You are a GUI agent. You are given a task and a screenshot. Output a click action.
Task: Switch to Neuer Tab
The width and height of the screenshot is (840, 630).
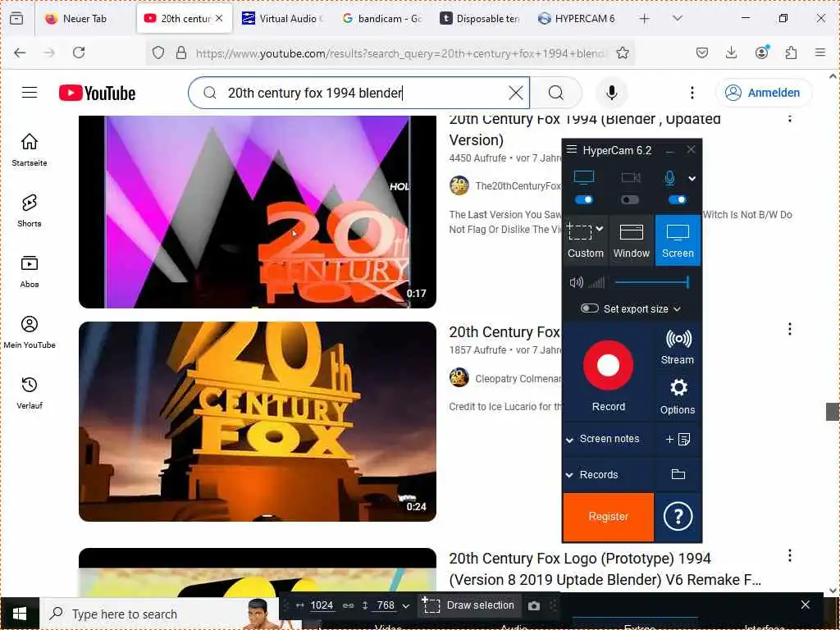pyautogui.click(x=84, y=18)
